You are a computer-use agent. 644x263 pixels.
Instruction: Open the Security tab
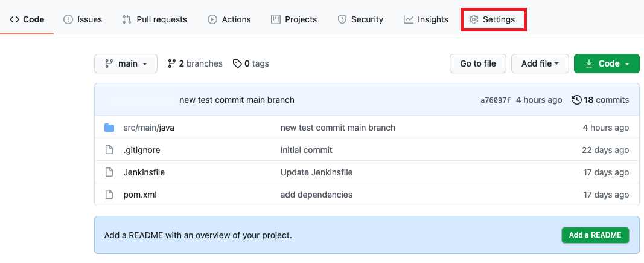click(360, 19)
